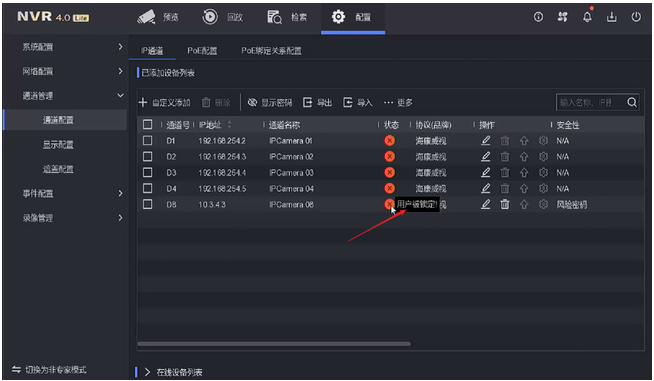Click the upgrade arrow icon for D2
The image size is (654, 381).
[x=524, y=156]
